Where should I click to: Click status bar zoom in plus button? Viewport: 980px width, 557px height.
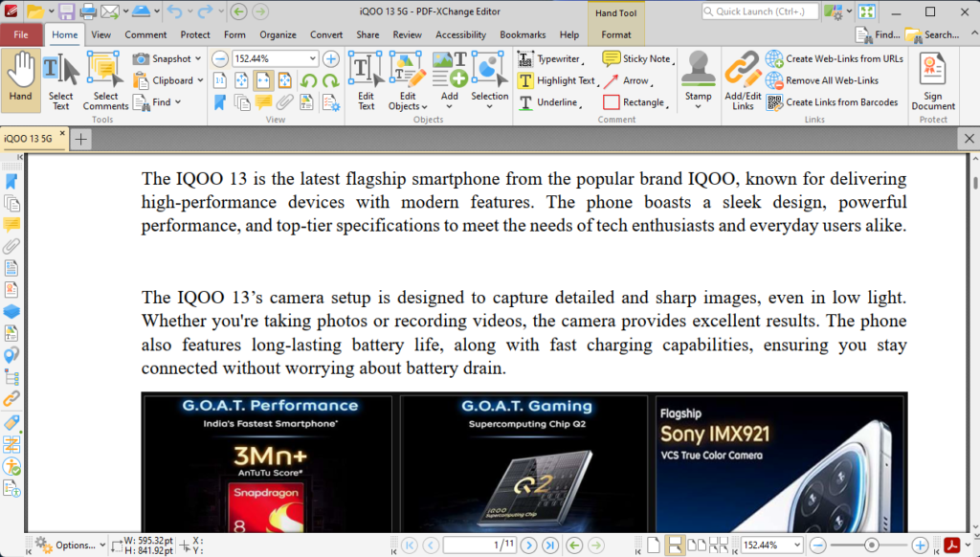(x=920, y=546)
